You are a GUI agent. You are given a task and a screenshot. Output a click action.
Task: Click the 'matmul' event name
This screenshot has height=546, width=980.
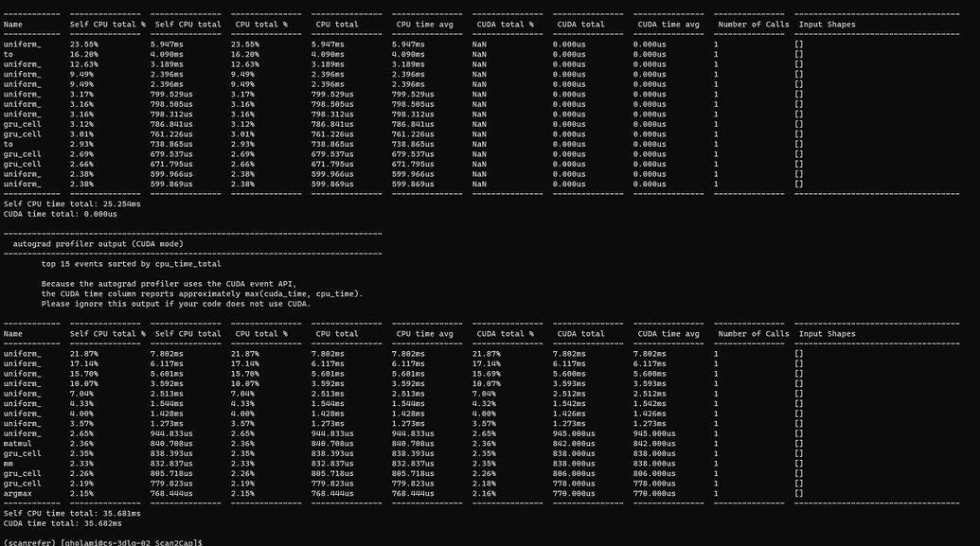pos(18,443)
